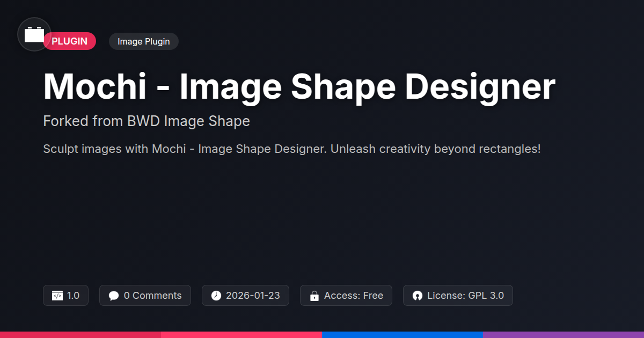
Task: Click the version code icon
Action: click(x=57, y=296)
